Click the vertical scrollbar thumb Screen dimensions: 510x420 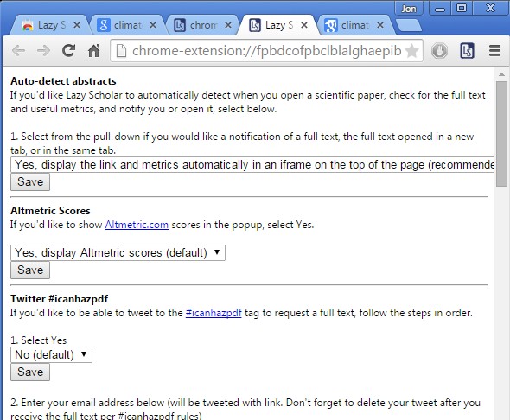click(502, 134)
